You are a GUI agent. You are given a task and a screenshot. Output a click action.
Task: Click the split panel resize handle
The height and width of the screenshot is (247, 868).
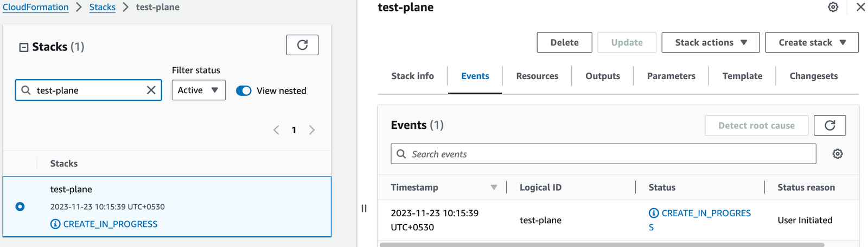coord(364,209)
